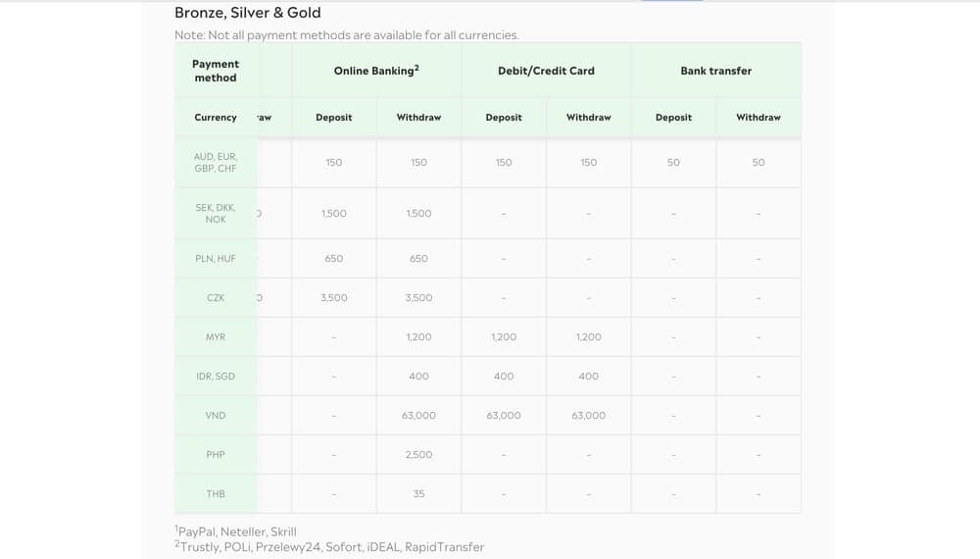The image size is (980, 559).
Task: Click the Deposit header under Online Banking
Action: click(x=334, y=117)
